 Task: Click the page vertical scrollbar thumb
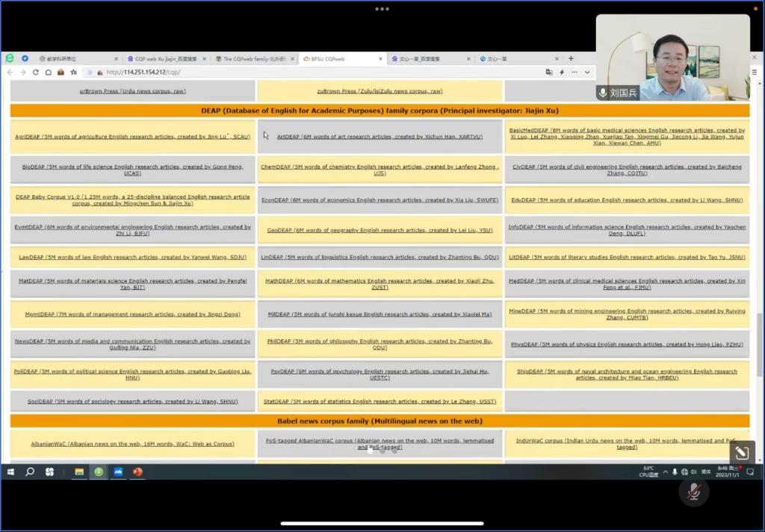pos(759,344)
